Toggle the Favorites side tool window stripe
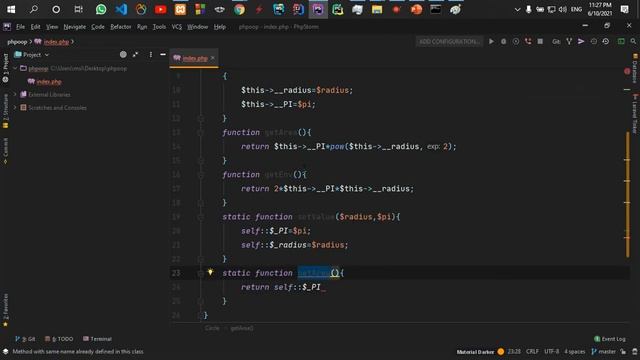 [x=5, y=310]
